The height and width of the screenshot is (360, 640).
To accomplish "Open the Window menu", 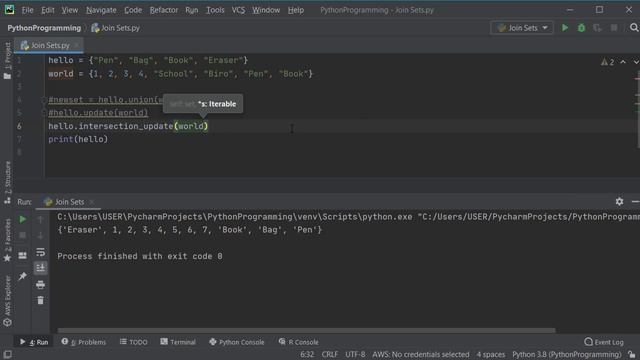I will (266, 10).
